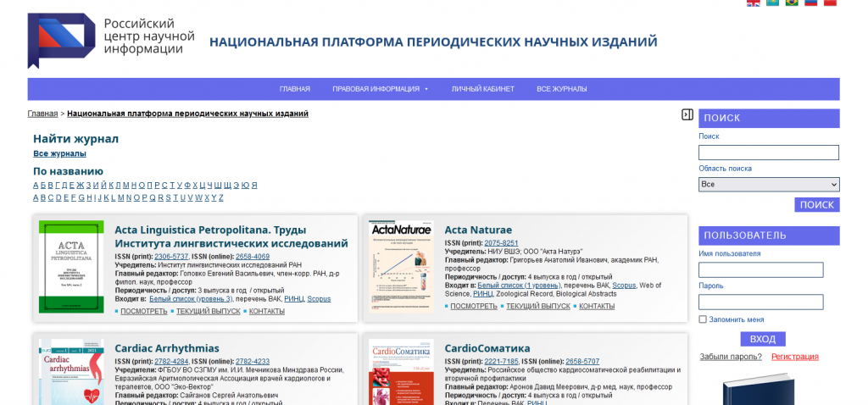The width and height of the screenshot is (868, 405).
Task: Choose the Brazil flag language option
Action: (x=792, y=3)
